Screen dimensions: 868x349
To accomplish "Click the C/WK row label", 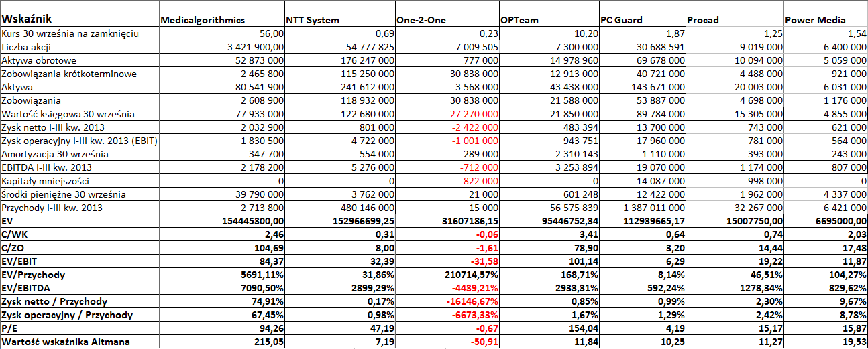I will click(x=13, y=234).
